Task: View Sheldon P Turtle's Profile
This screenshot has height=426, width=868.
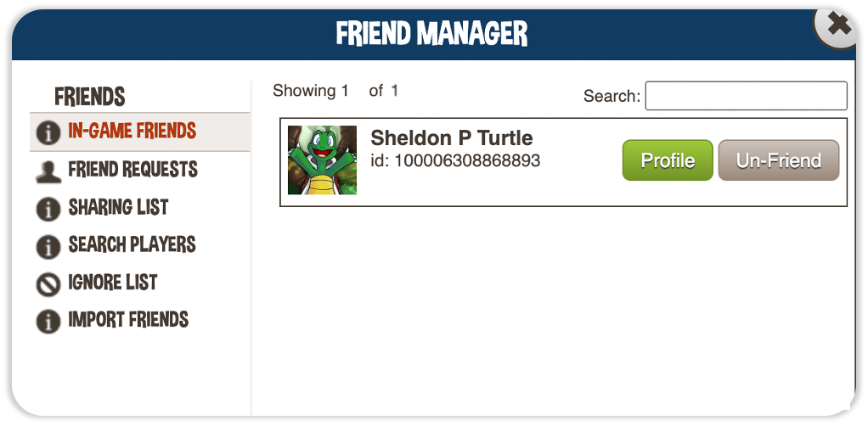Action: tap(668, 160)
